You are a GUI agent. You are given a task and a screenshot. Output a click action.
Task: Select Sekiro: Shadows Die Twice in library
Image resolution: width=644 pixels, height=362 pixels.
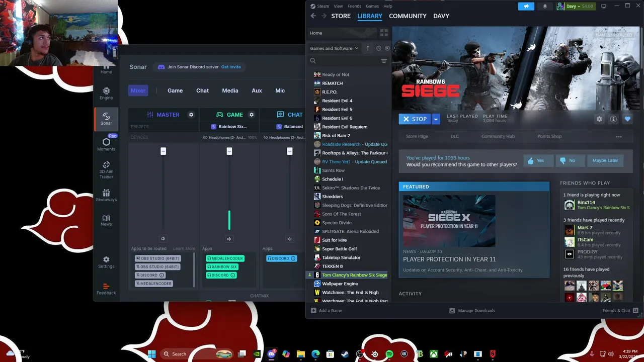click(x=351, y=188)
